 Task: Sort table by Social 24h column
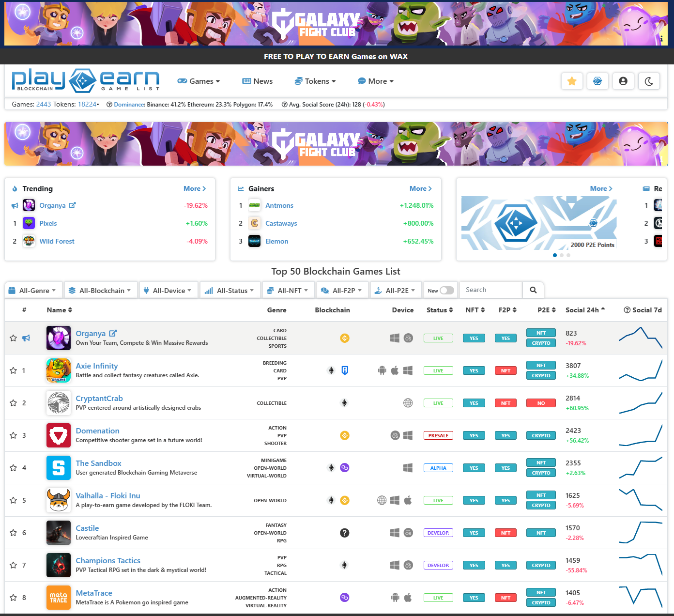pos(585,310)
